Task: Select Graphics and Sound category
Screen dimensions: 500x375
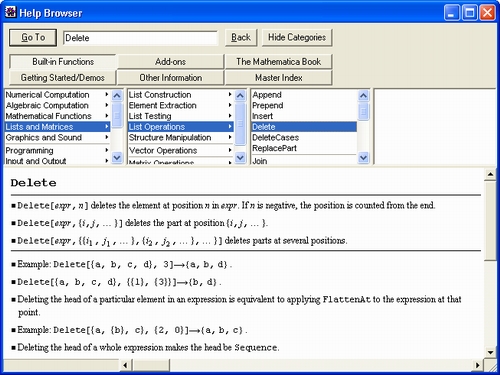Action: click(57, 137)
